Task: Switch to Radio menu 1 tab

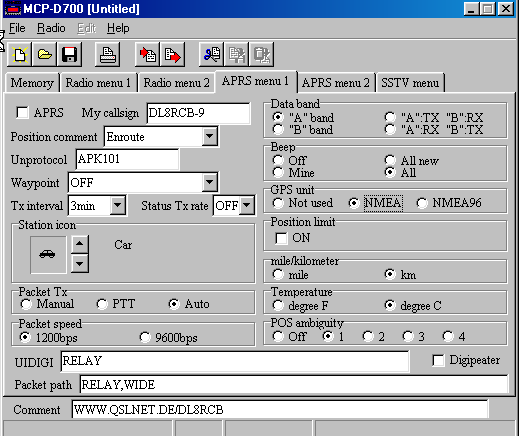Action: (x=98, y=83)
